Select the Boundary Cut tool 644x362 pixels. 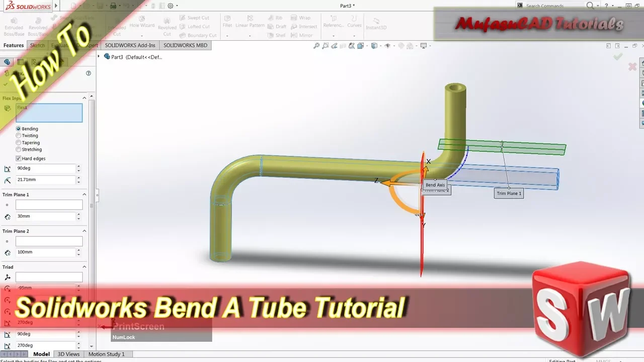tap(198, 36)
